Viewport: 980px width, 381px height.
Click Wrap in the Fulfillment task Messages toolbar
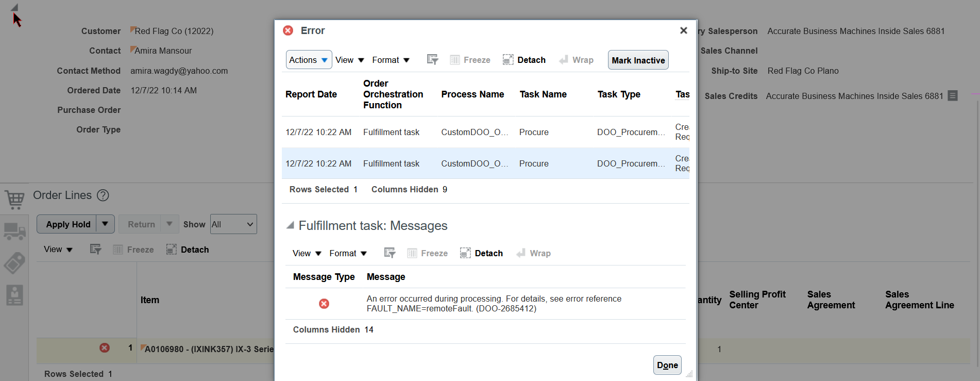533,253
